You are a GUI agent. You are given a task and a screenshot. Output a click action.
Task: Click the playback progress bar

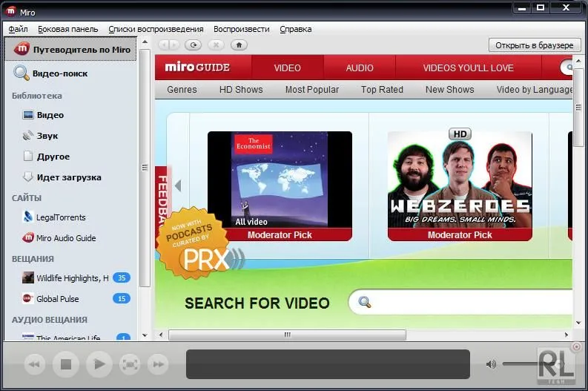click(x=328, y=364)
